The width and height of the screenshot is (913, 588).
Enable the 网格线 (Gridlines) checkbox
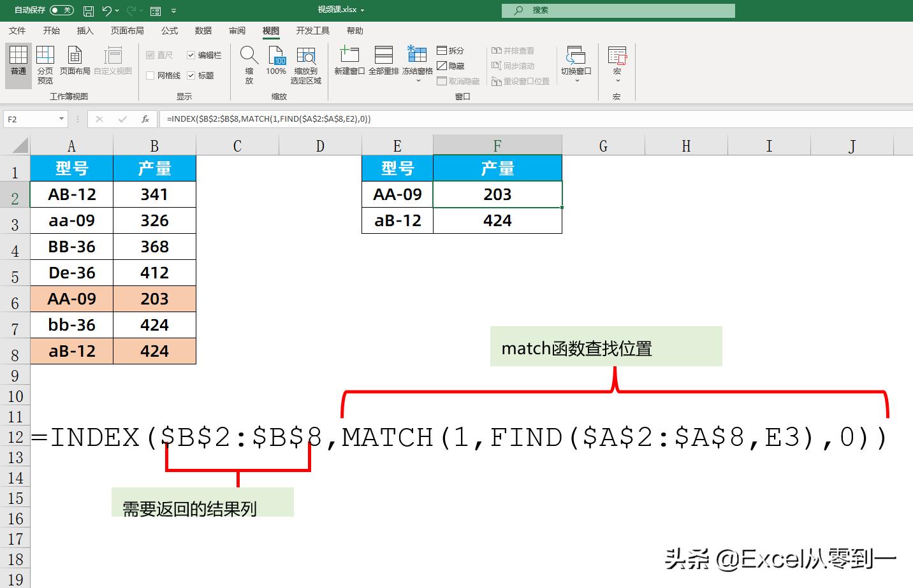pyautogui.click(x=150, y=75)
